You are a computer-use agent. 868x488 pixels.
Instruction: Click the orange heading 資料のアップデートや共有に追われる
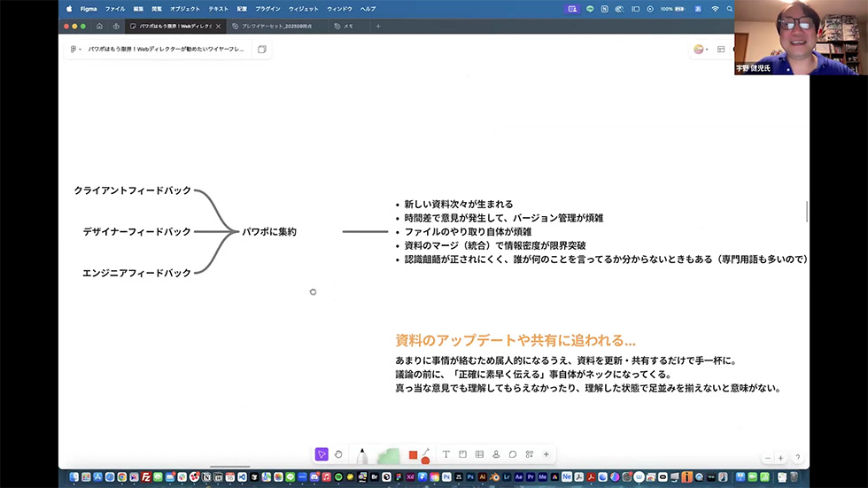(x=515, y=340)
